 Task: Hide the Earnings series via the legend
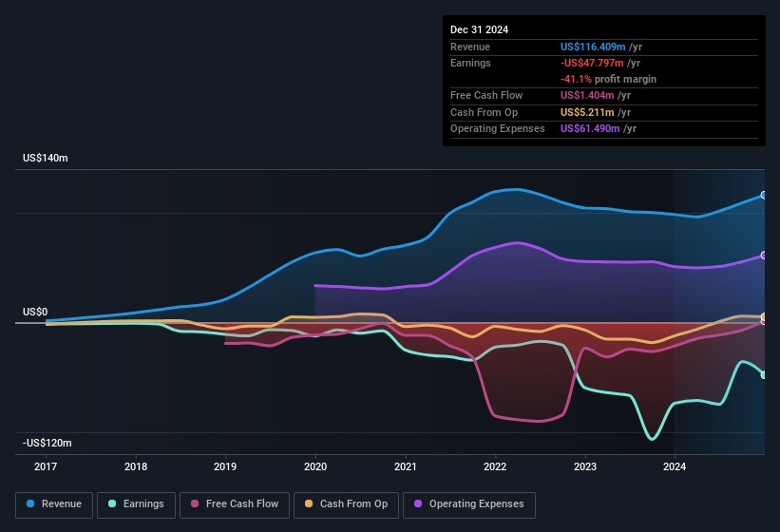point(135,504)
